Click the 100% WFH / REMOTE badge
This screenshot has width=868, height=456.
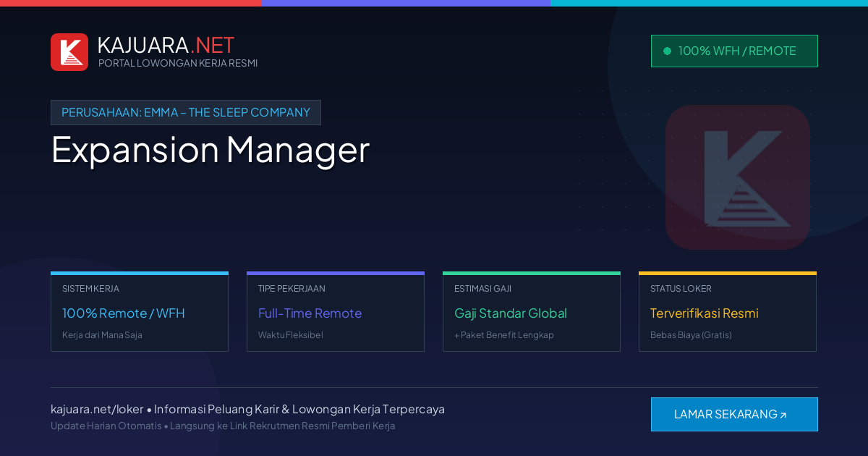tap(734, 51)
